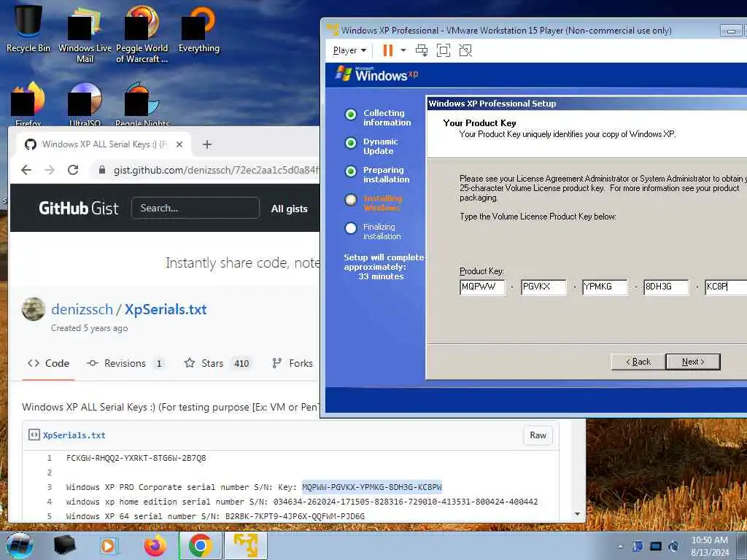747x560 pixels.
Task: Expand the power options arrow next to pause
Action: (x=403, y=50)
